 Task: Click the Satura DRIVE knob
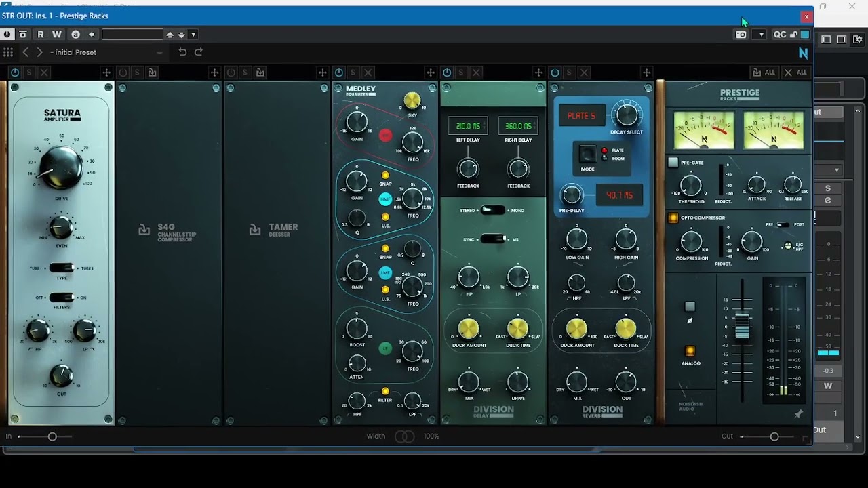click(60, 167)
